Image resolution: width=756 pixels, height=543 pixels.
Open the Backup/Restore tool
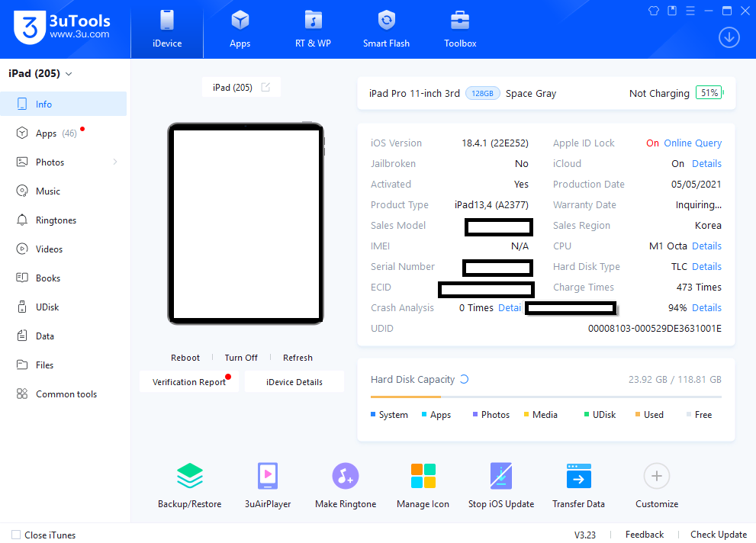[189, 486]
